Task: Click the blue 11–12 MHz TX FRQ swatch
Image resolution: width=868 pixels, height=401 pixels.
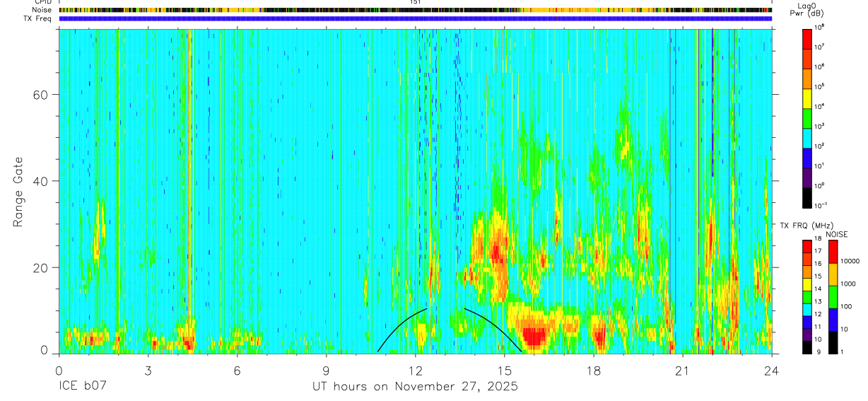Action: pyautogui.click(x=807, y=321)
